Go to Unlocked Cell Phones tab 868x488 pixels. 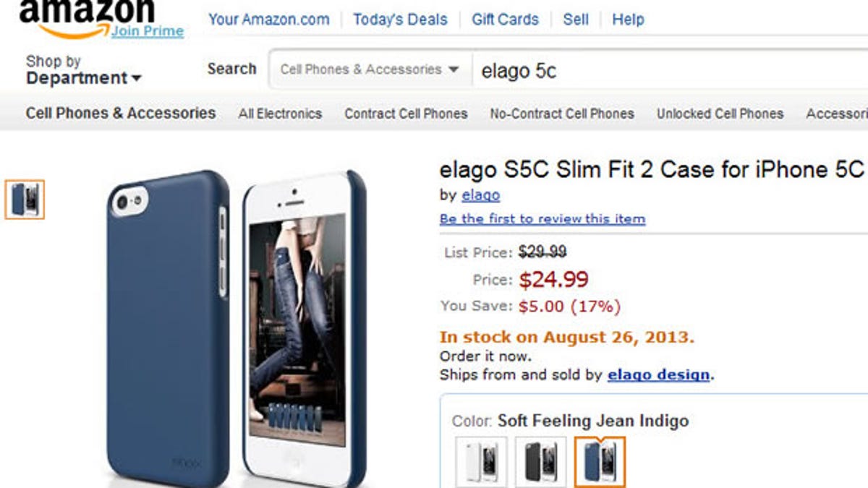(720, 114)
